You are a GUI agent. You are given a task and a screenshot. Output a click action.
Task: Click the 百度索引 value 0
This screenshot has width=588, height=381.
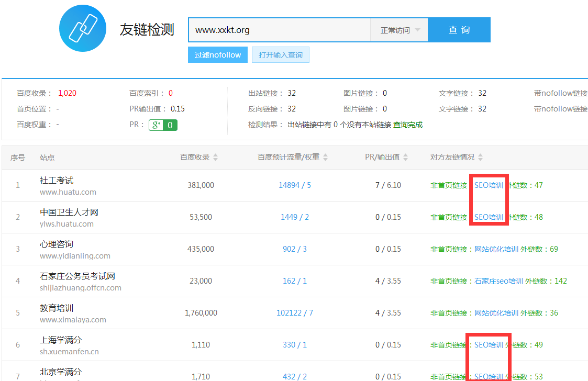pyautogui.click(x=171, y=93)
